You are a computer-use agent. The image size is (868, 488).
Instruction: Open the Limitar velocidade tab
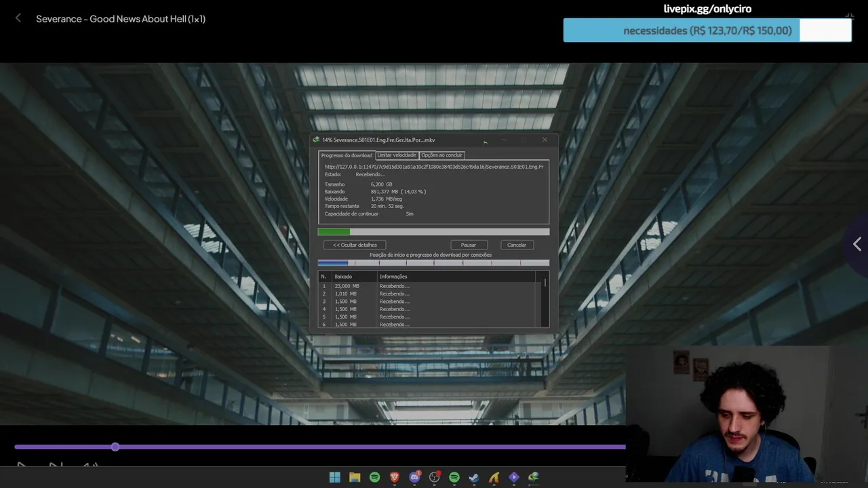pyautogui.click(x=397, y=155)
